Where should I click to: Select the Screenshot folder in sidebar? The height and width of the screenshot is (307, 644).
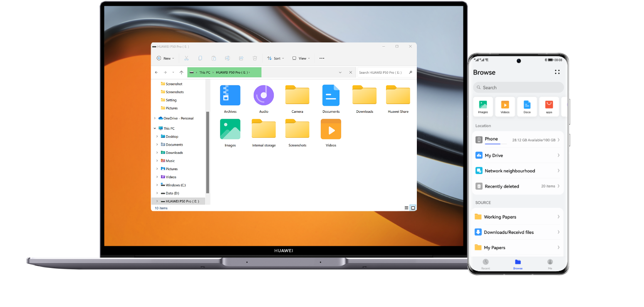pyautogui.click(x=172, y=84)
